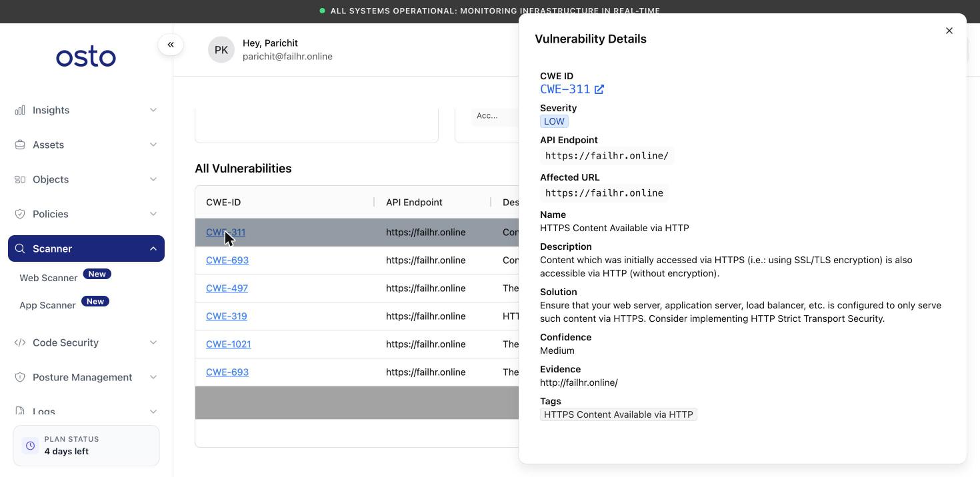This screenshot has height=477, width=980.
Task: Click Plan Status 4 days left card
Action: (86, 446)
